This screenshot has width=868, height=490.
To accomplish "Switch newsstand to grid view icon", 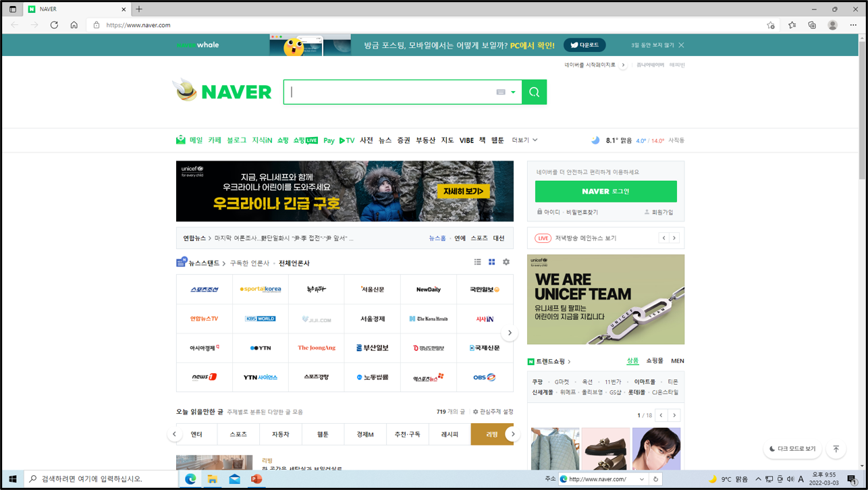I will (491, 262).
